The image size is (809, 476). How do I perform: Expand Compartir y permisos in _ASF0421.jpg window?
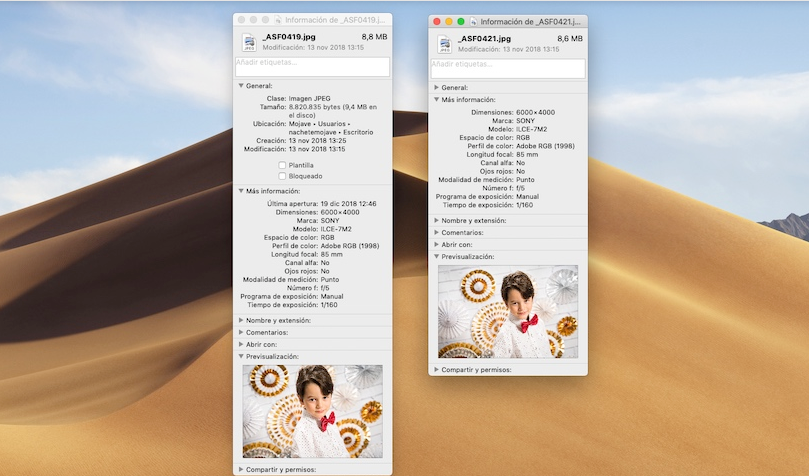pos(436,370)
